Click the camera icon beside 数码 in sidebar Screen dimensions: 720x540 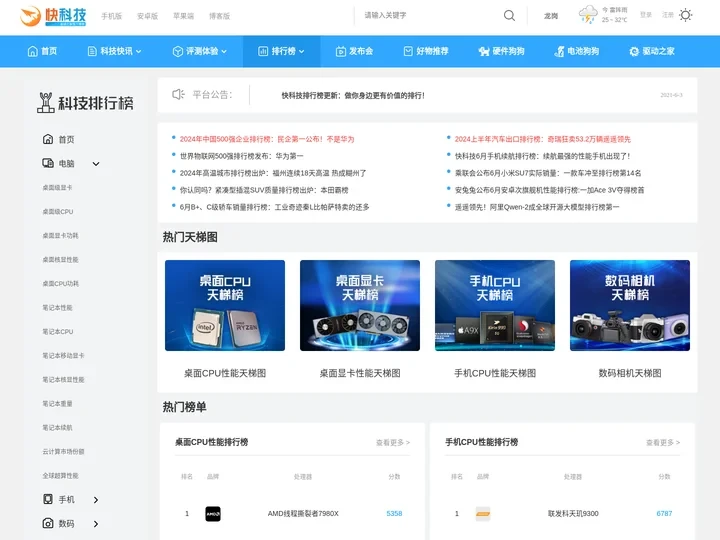[48, 523]
